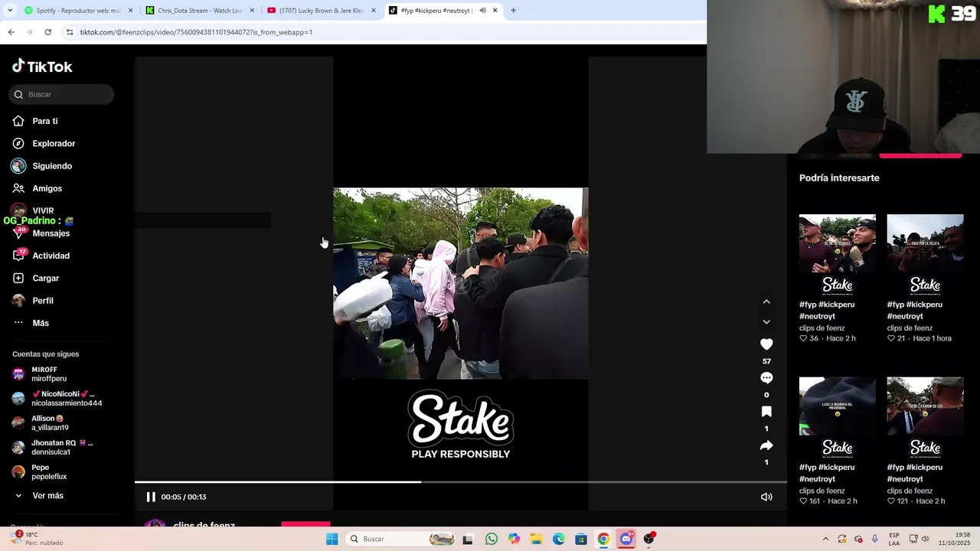Close the Spotify tab
Viewport: 980px width, 551px height.
[x=130, y=11]
